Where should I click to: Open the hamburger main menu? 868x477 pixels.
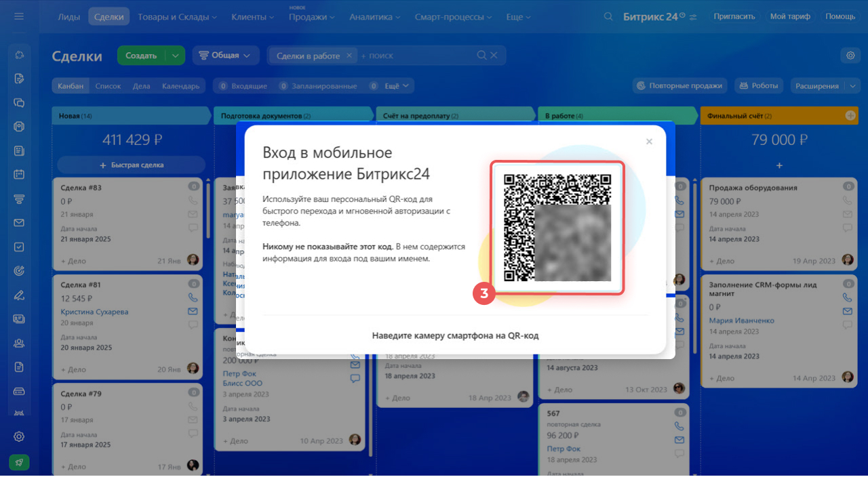(19, 16)
